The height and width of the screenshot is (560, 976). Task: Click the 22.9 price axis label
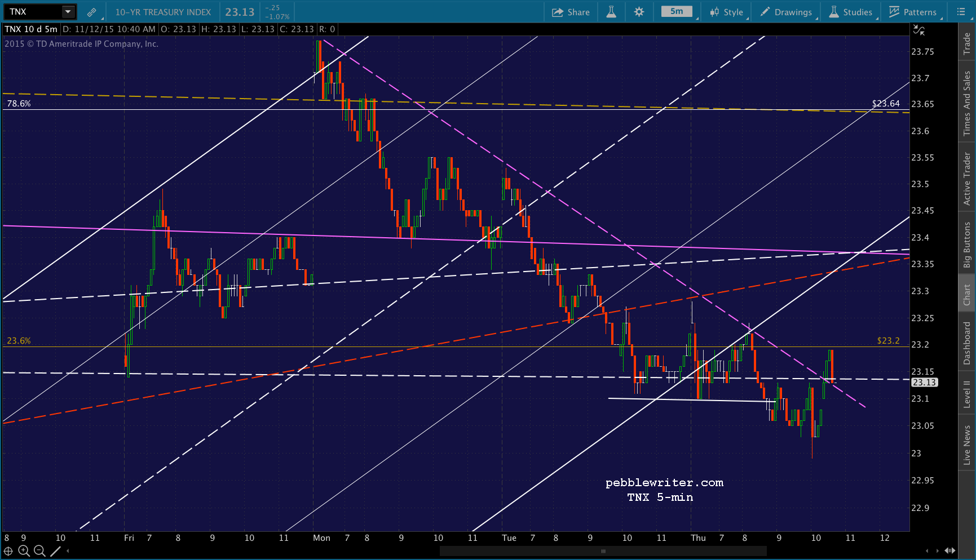click(920, 508)
